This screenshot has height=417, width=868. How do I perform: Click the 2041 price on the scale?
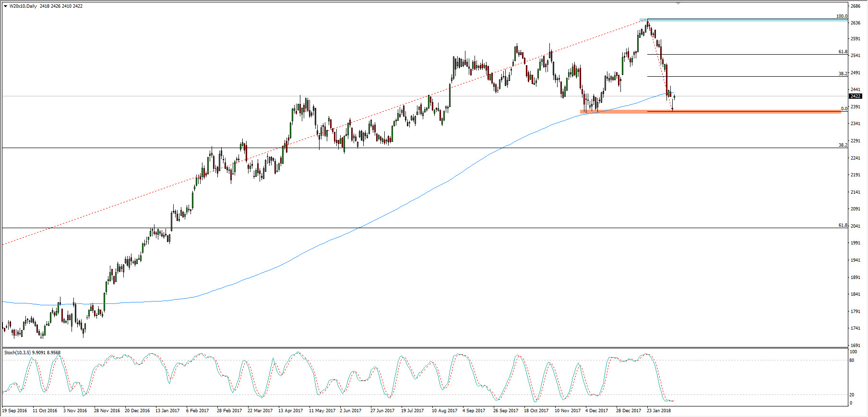tap(856, 226)
